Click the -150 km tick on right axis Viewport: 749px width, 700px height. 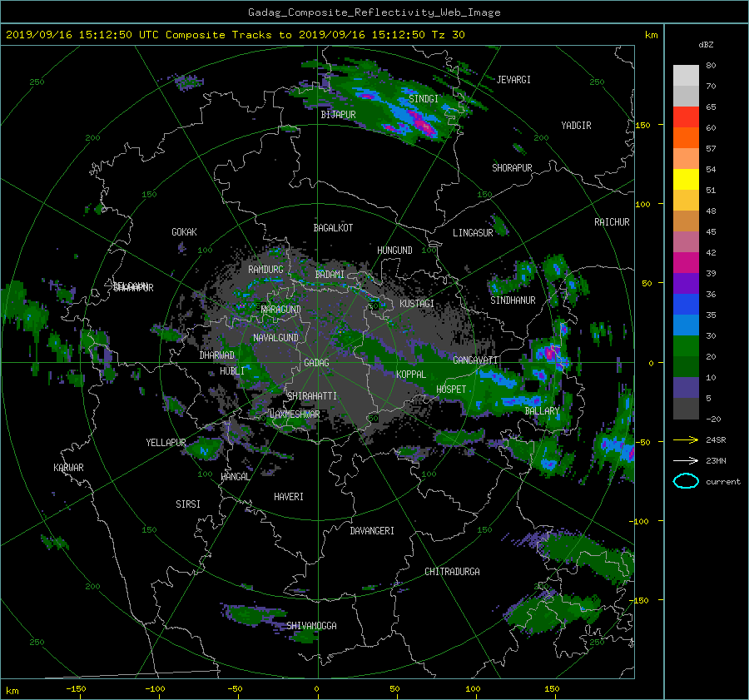[638, 600]
